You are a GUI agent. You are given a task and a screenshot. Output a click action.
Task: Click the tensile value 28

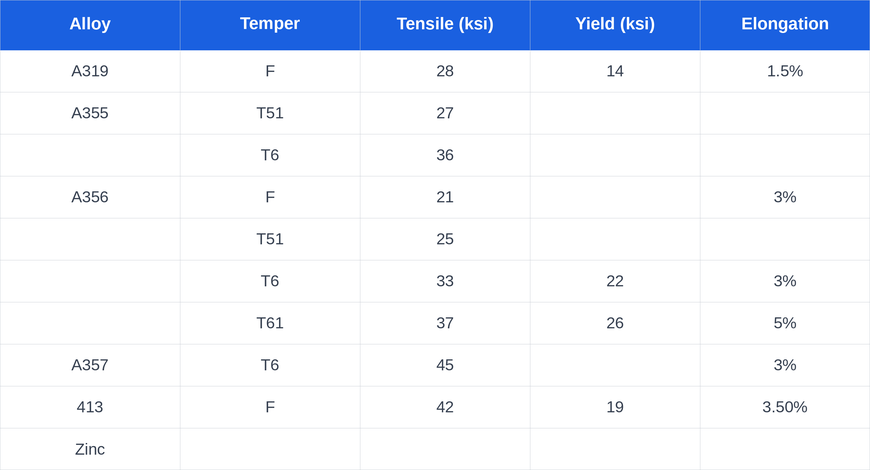[445, 71]
